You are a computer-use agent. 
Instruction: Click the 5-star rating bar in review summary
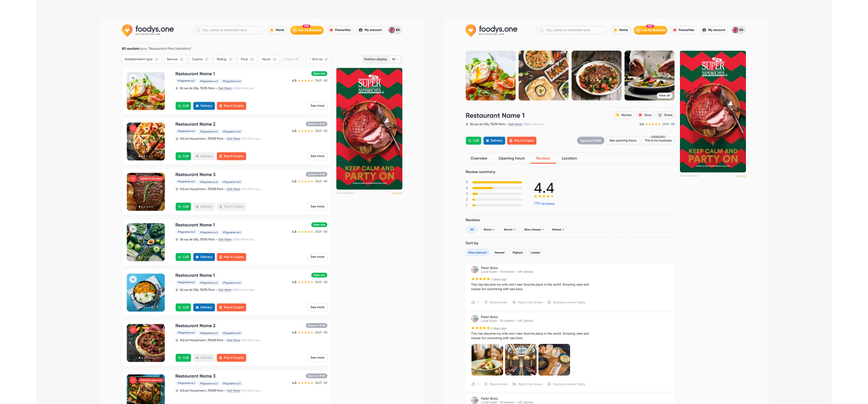point(497,182)
